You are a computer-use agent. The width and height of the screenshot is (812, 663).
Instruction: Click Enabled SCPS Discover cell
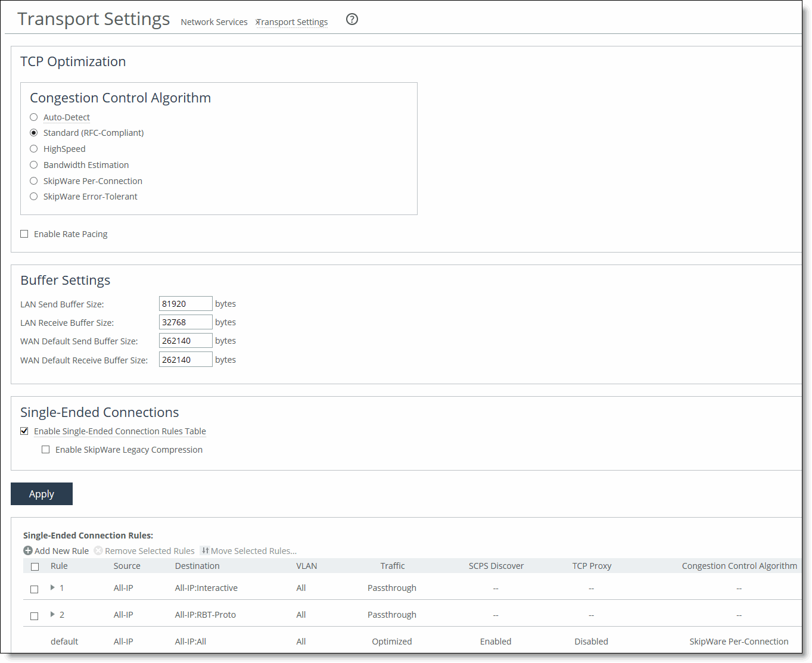pyautogui.click(x=496, y=642)
